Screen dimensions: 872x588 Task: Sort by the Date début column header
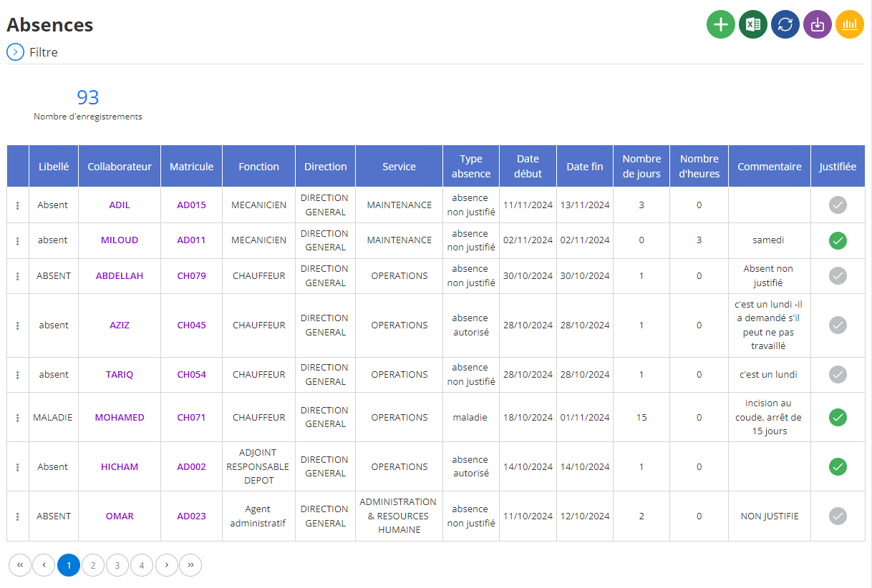528,166
